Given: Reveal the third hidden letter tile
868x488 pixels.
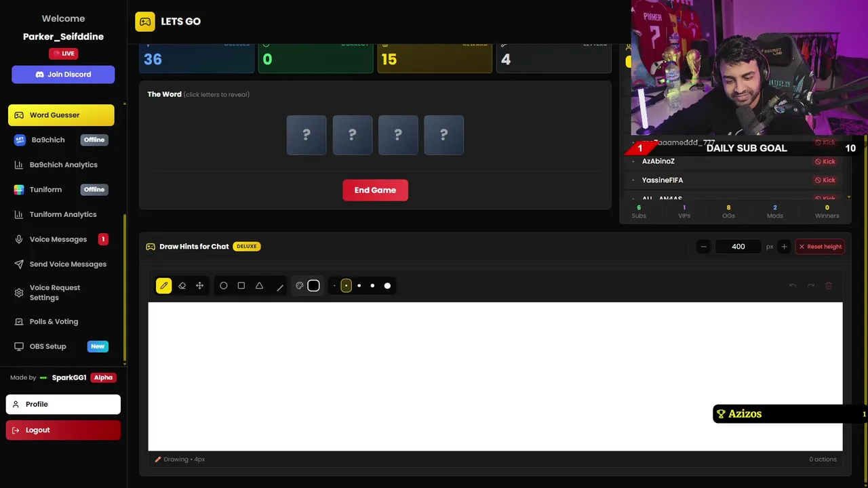Looking at the screenshot, I should [x=398, y=135].
